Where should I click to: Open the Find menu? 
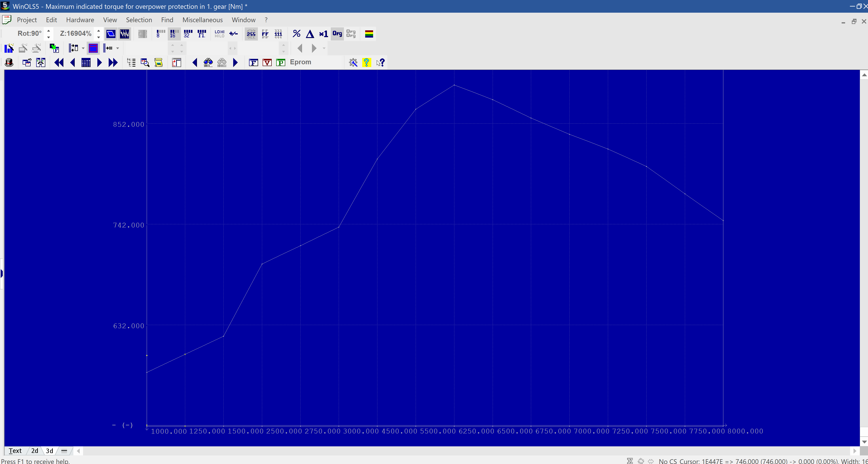167,20
